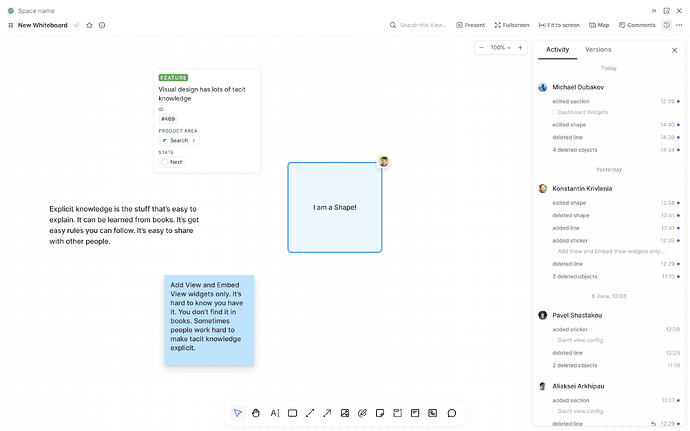This screenshot has height=431, width=690.
Task: Select the text tool
Action: 275,413
